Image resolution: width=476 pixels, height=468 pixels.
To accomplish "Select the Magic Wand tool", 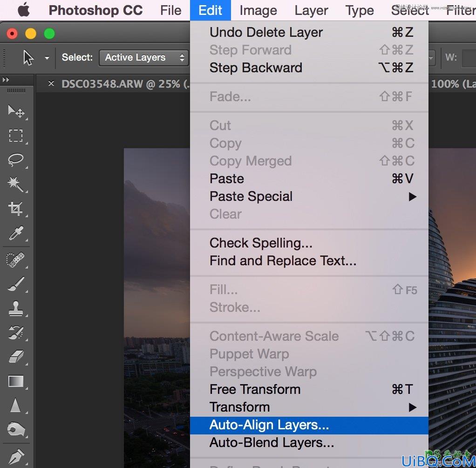I will click(16, 184).
